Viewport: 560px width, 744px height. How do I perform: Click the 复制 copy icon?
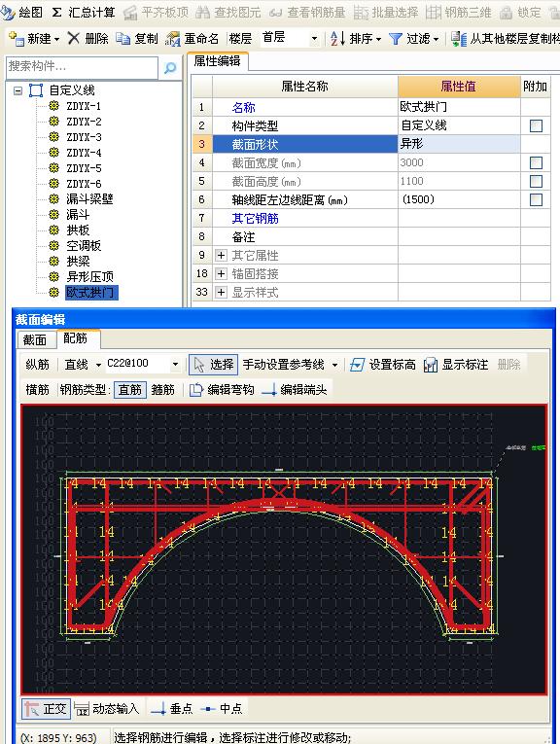pyautogui.click(x=122, y=39)
